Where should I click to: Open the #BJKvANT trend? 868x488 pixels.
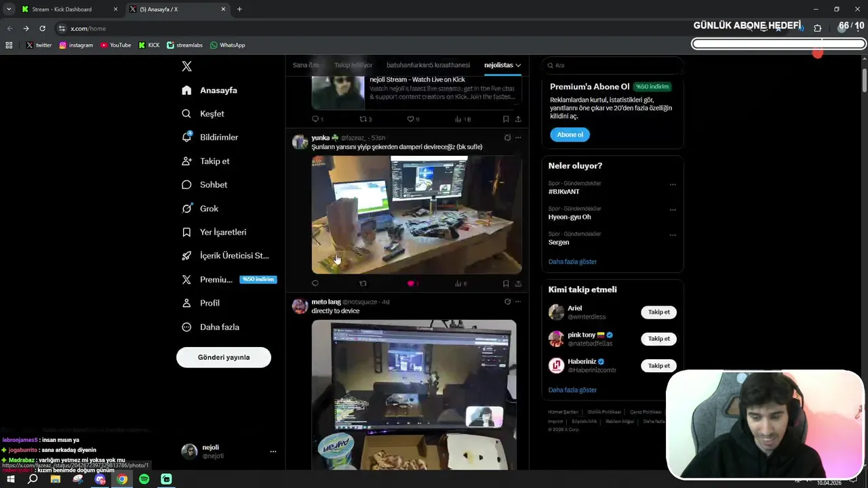564,192
